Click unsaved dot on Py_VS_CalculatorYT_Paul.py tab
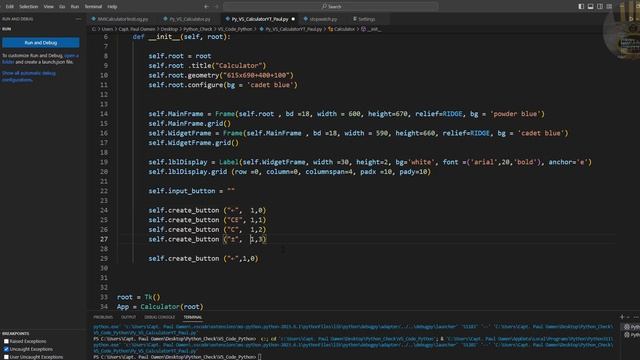The height and width of the screenshot is (360, 640). (x=293, y=19)
